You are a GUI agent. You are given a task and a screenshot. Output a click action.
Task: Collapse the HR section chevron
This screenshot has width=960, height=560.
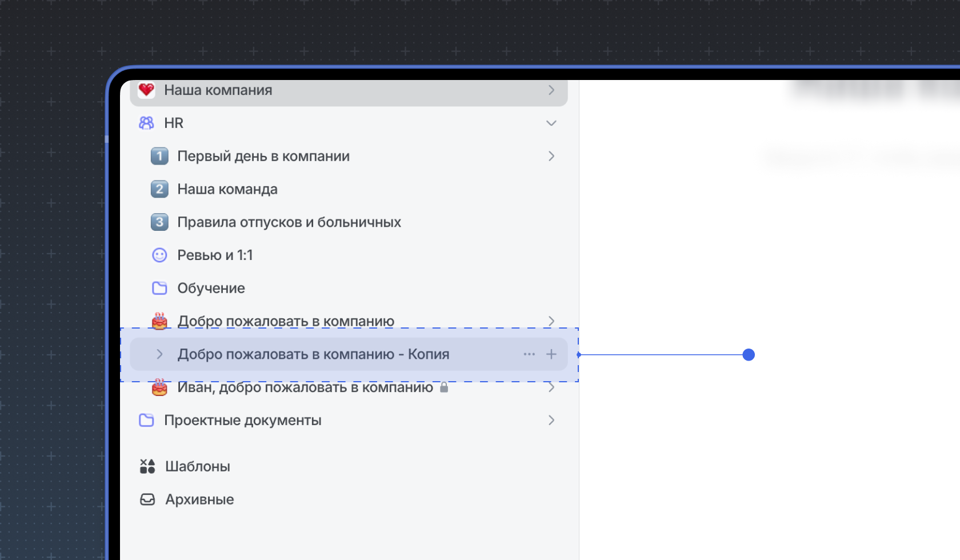tap(551, 123)
